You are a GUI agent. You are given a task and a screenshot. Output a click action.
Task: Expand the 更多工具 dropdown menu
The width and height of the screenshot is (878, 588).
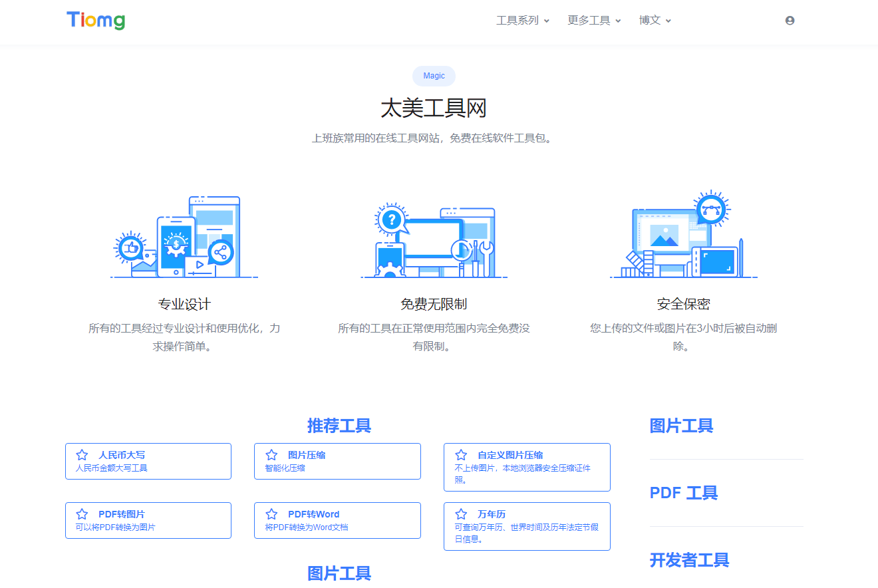tap(594, 21)
